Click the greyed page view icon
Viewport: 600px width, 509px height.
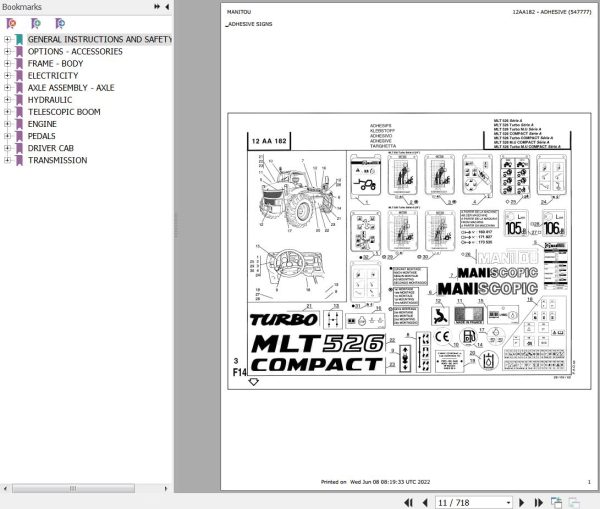(x=574, y=502)
